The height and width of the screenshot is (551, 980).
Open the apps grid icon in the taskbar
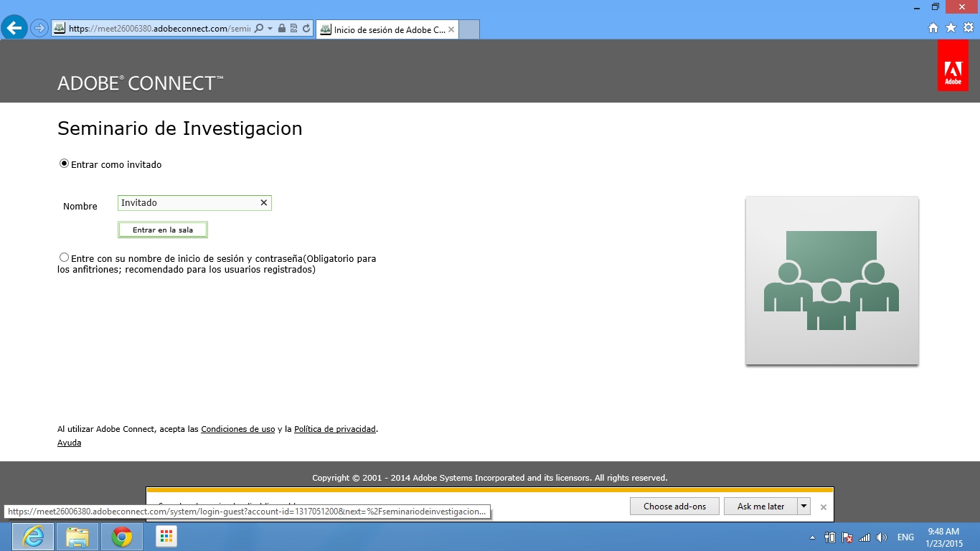pos(166,537)
